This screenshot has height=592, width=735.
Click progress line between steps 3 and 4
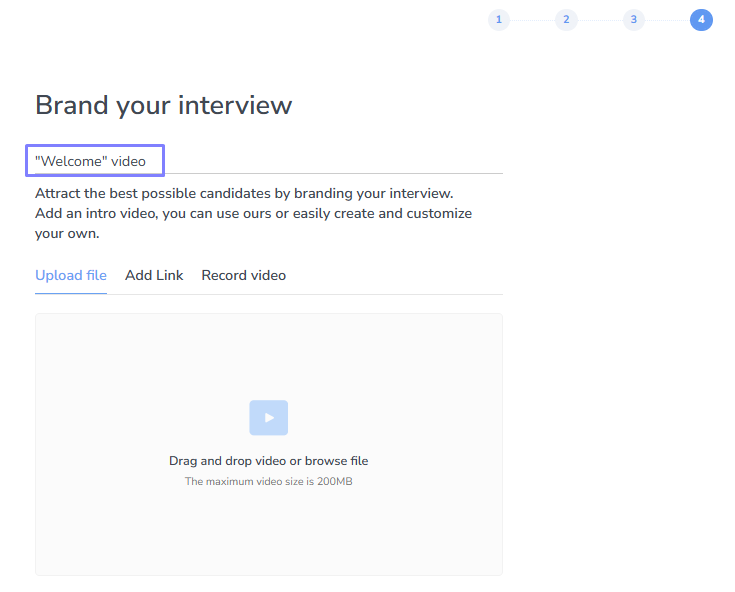667,20
